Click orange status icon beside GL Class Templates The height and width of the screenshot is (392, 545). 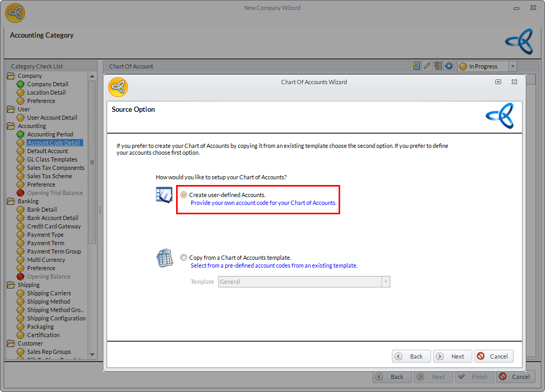coord(20,159)
